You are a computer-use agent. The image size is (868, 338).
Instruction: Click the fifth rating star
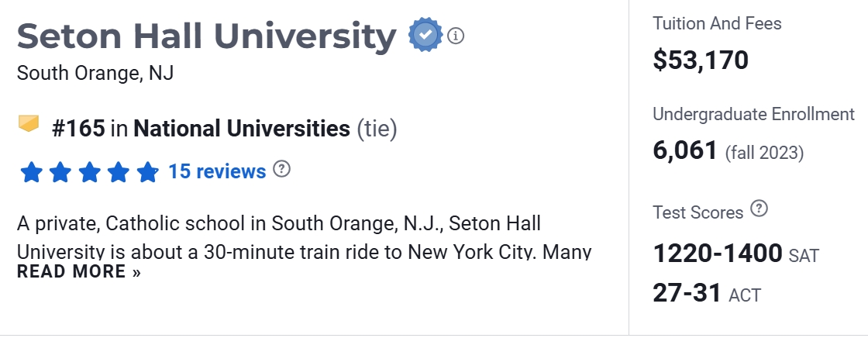(x=146, y=172)
